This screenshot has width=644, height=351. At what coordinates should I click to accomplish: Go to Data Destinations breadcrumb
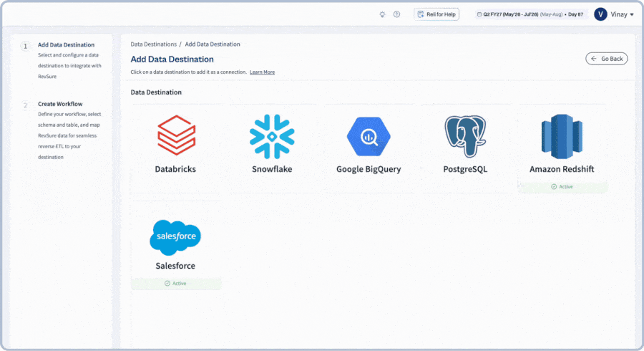click(x=154, y=44)
